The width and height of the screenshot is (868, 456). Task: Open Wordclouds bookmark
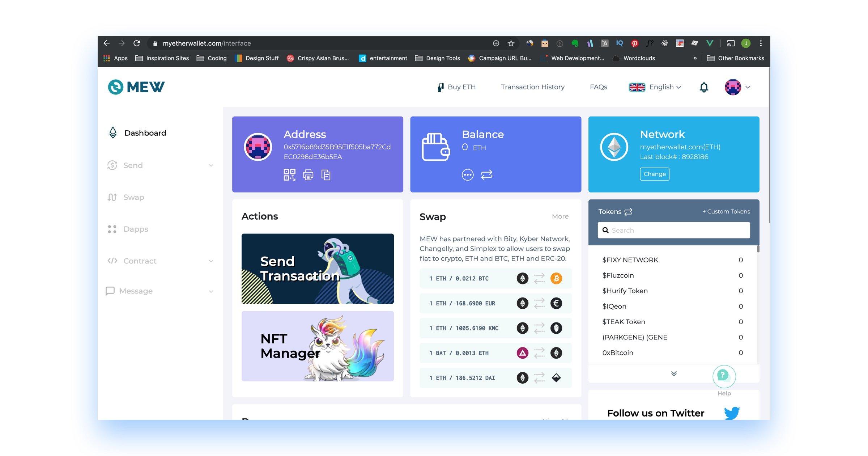click(634, 58)
